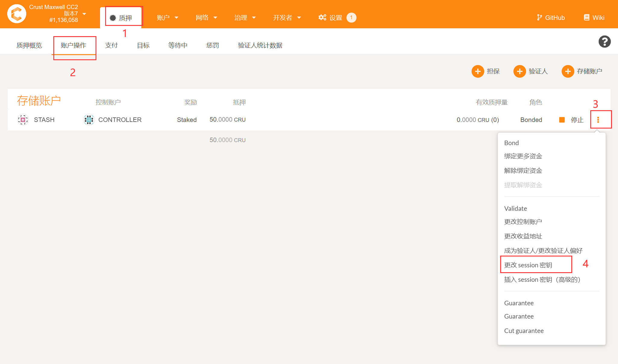Image resolution: width=618 pixels, height=364 pixels.
Task: Open the three-dot options menu
Action: click(598, 120)
